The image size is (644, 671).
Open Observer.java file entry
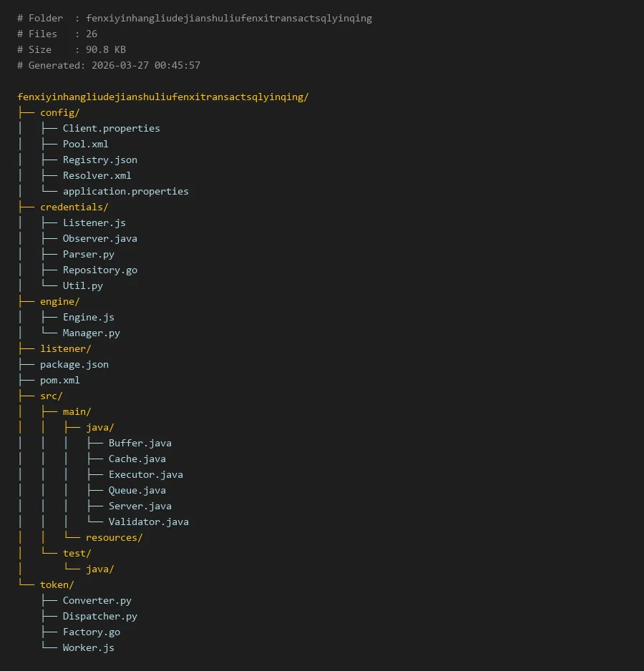pos(99,238)
